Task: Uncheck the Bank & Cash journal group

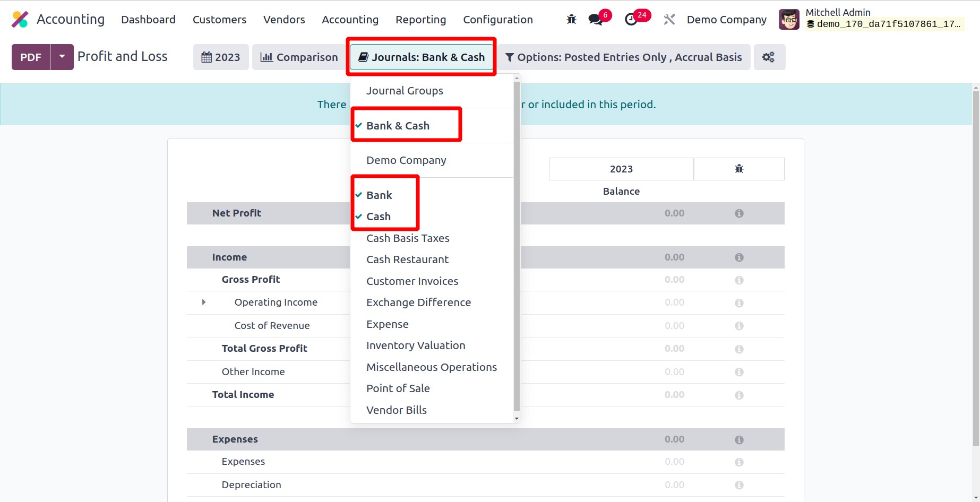Action: 398,126
